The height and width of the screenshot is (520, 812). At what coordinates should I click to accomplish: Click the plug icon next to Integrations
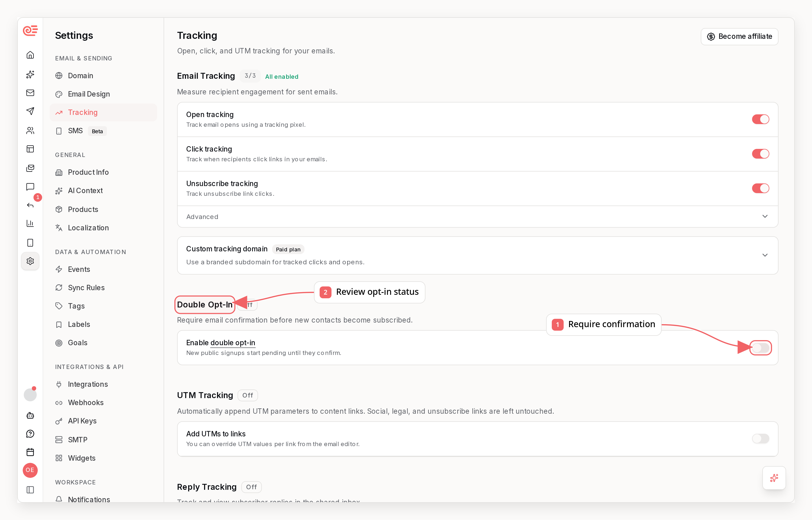tap(59, 384)
